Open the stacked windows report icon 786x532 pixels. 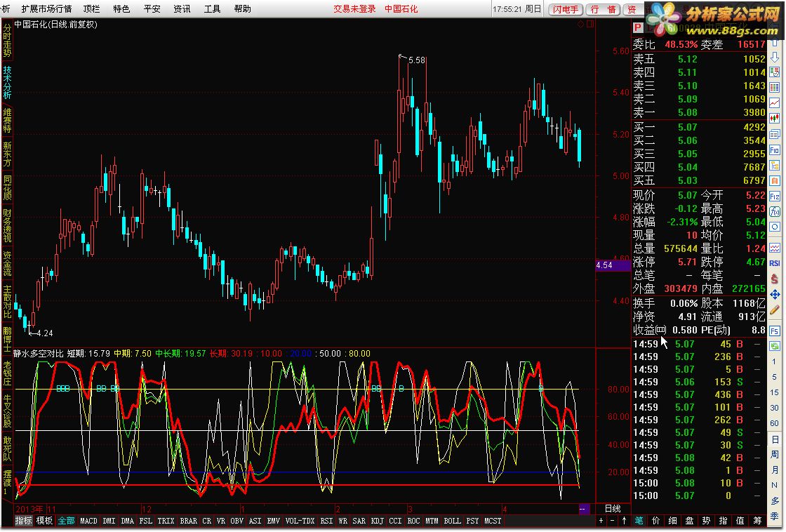pyautogui.click(x=775, y=134)
